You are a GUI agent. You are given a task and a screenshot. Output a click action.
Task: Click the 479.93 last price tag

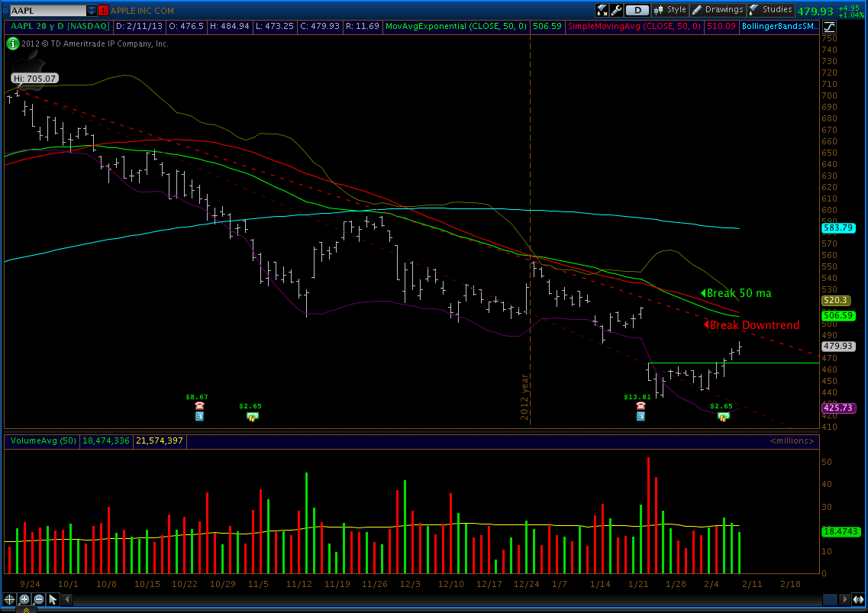[838, 346]
